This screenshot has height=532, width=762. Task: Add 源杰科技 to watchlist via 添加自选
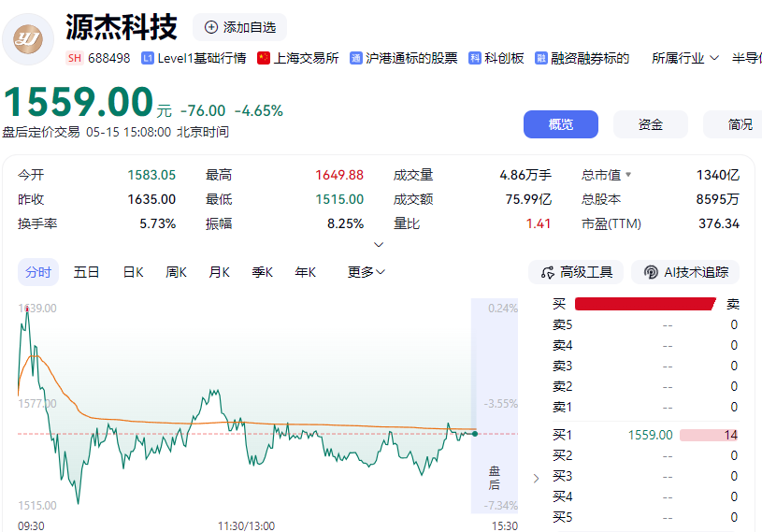coord(239,27)
